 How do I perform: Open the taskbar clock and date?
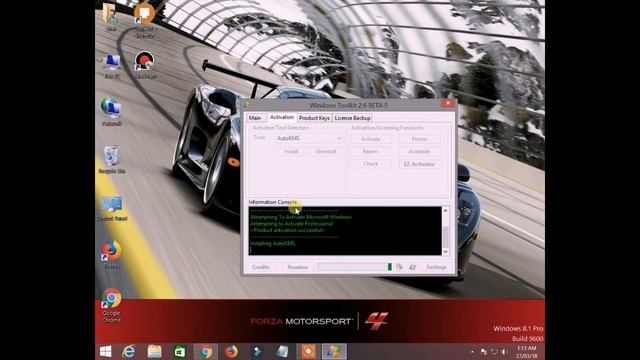point(527,352)
